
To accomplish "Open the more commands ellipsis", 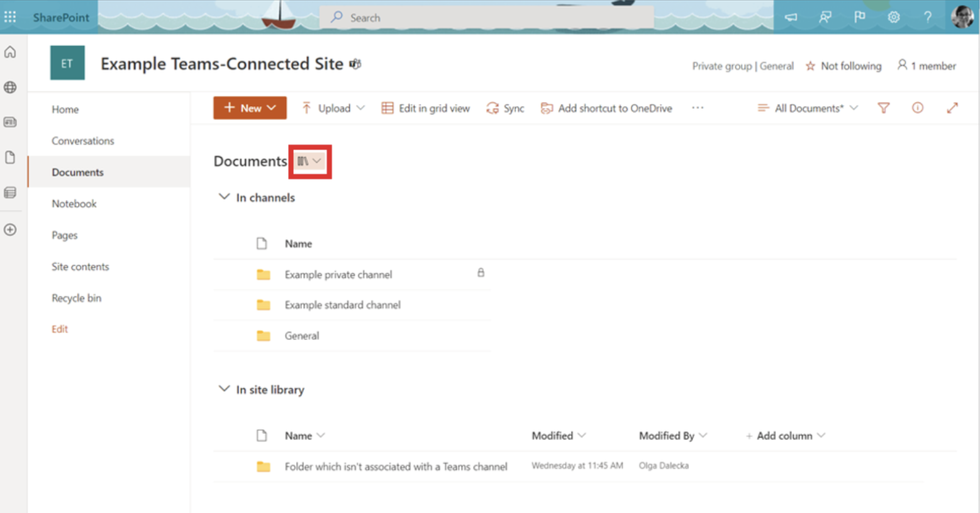I will (698, 108).
